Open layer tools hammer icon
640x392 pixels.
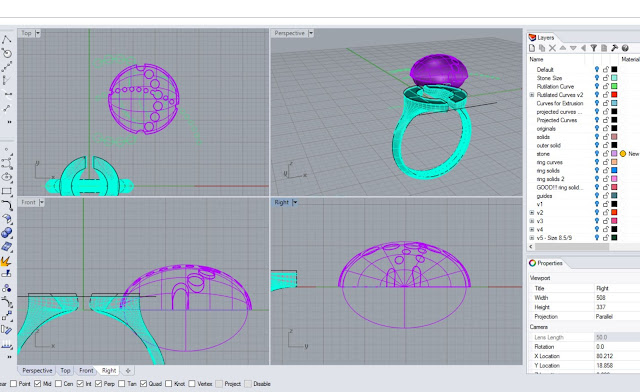tap(615, 48)
